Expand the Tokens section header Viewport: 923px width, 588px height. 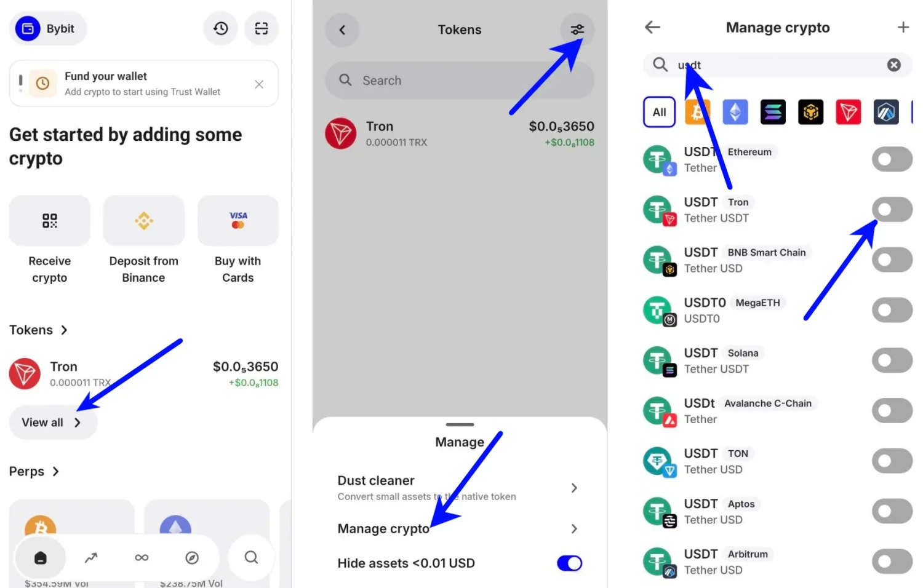(x=38, y=330)
